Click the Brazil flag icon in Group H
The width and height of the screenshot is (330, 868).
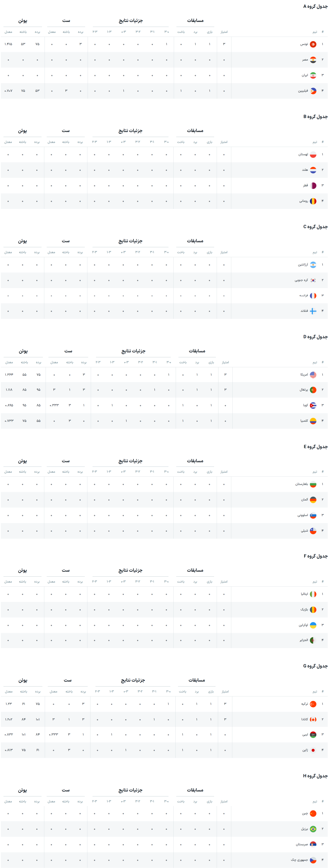click(313, 829)
